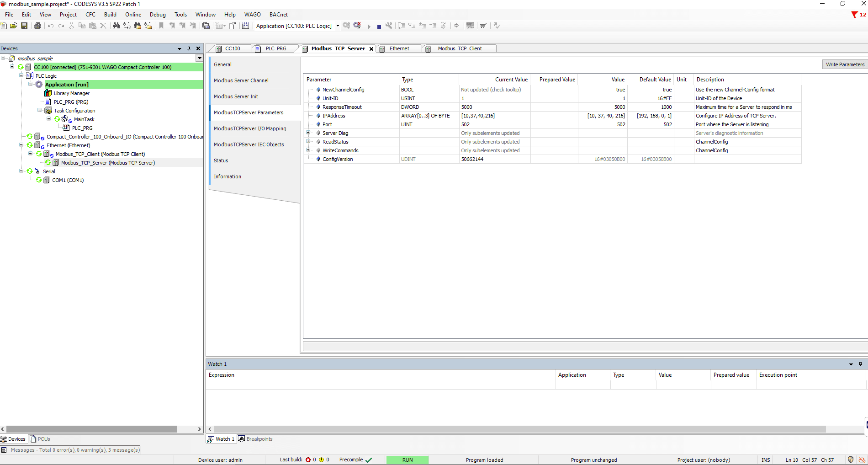Switch to the PLC_PRG editor tab

(275, 48)
